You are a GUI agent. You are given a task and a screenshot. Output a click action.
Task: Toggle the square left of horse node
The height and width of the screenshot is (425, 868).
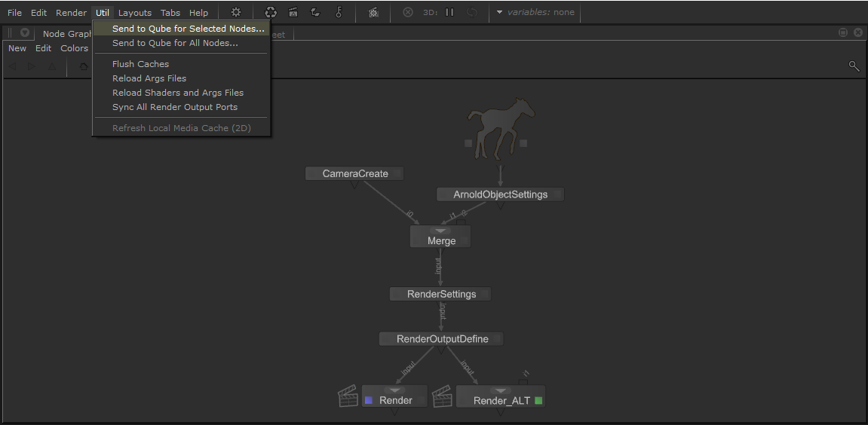tap(468, 143)
